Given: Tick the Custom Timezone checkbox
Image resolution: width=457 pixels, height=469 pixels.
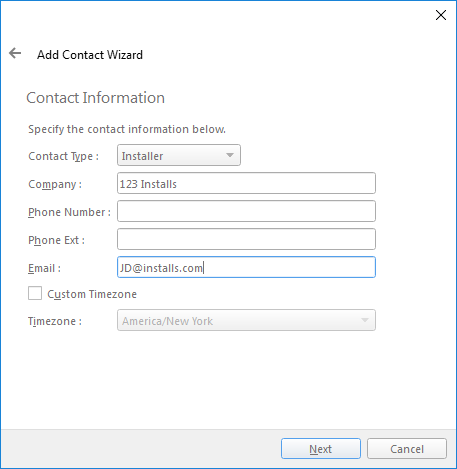Looking at the screenshot, I should (35, 293).
